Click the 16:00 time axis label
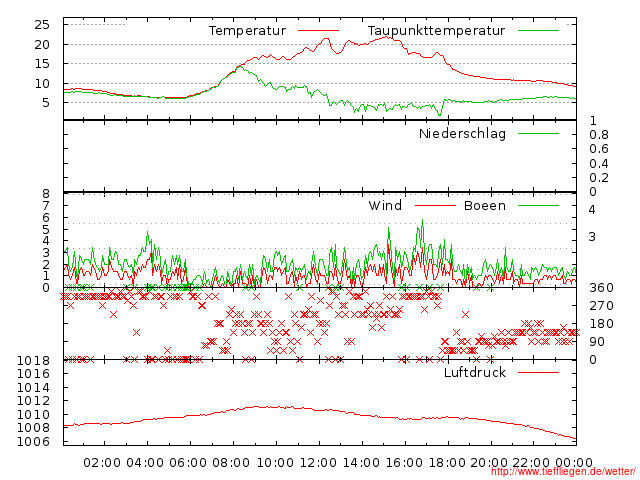Viewport: 640px width, 480px height. [x=404, y=463]
